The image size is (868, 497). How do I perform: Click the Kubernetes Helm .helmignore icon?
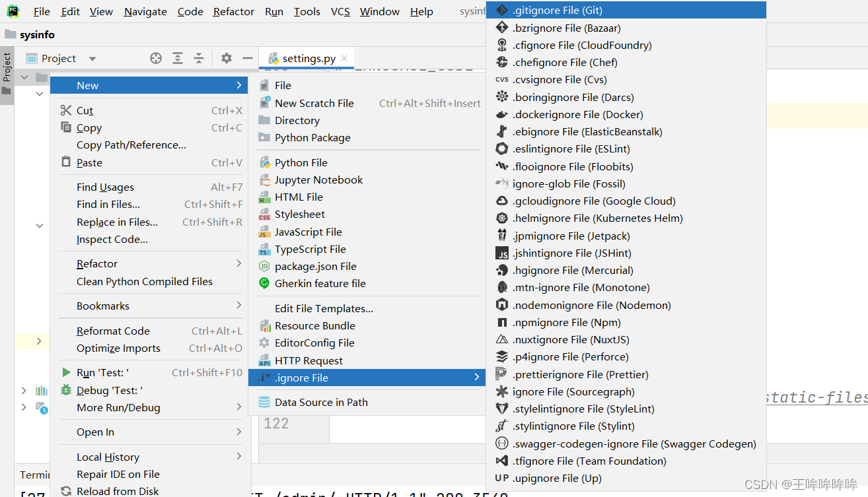pos(502,218)
